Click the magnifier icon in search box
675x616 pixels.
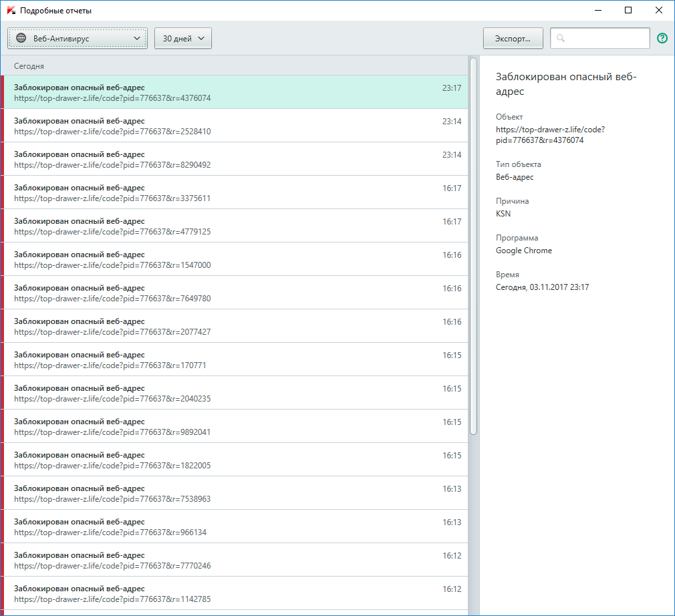coord(561,39)
